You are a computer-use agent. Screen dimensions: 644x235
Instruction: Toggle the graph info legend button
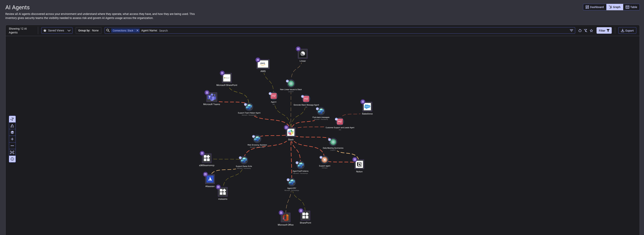coord(12,159)
